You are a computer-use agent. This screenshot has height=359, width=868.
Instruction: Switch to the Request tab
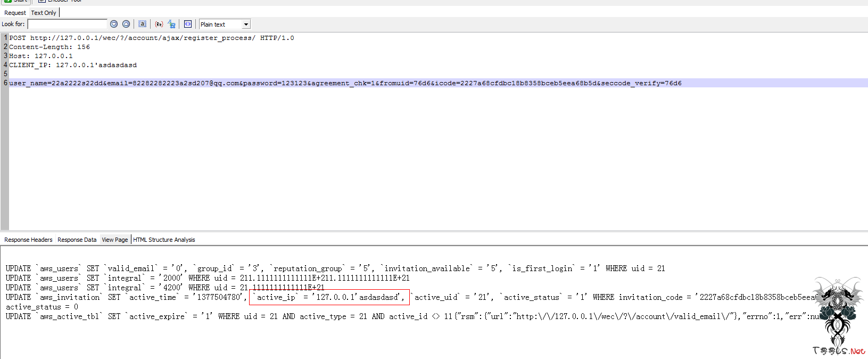15,13
